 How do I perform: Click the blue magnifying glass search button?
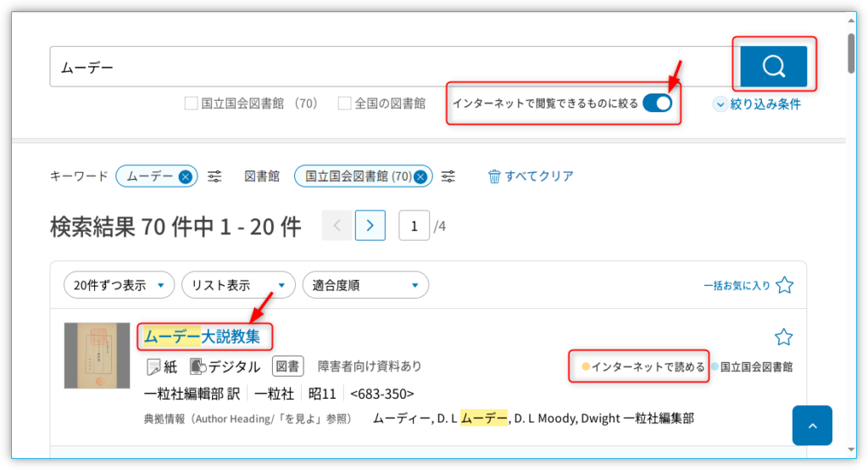(x=773, y=66)
